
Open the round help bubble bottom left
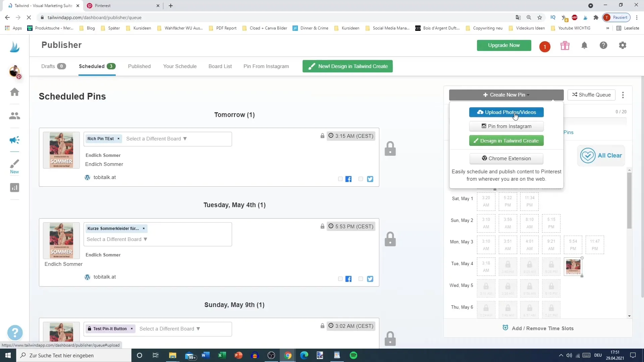(15, 333)
